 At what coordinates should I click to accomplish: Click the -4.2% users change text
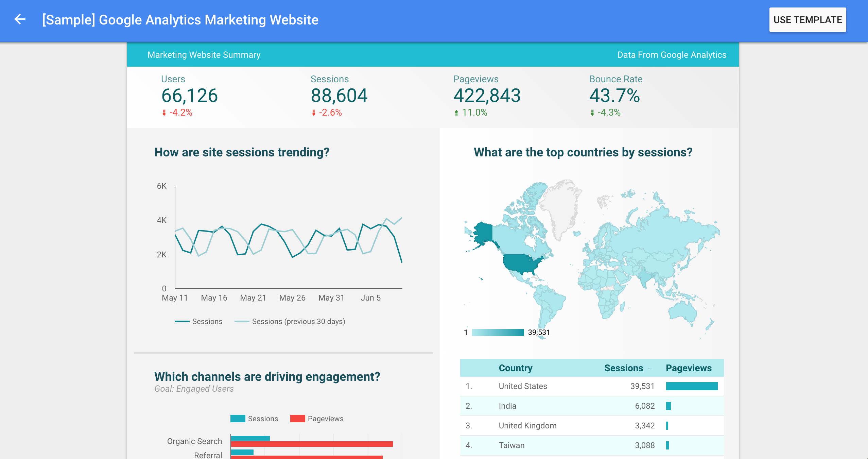tap(181, 113)
